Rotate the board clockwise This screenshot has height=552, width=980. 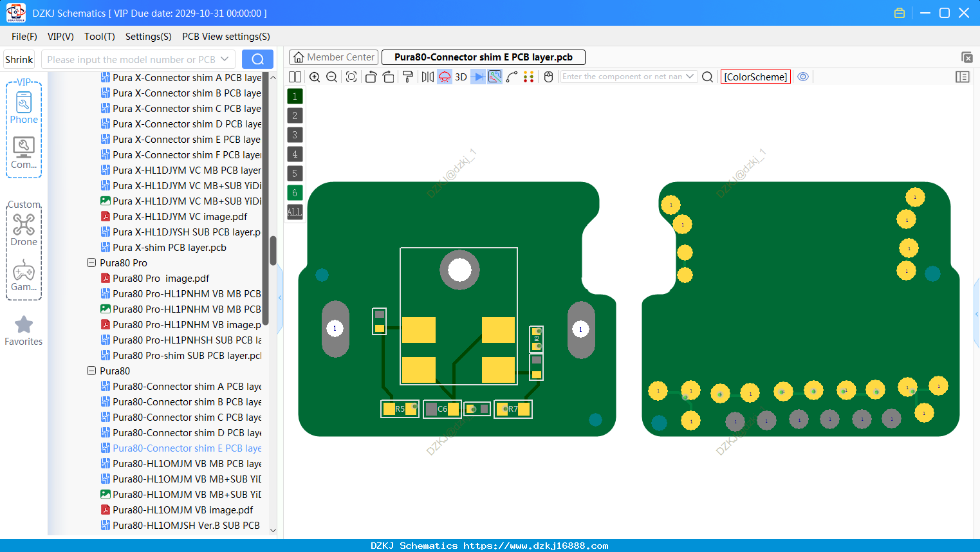[x=388, y=77]
